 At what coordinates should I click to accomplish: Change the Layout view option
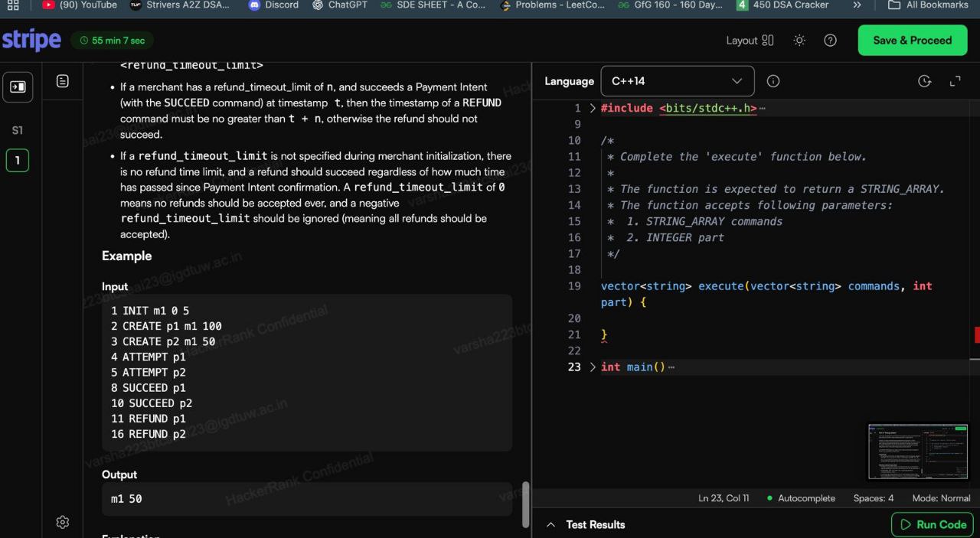750,41
